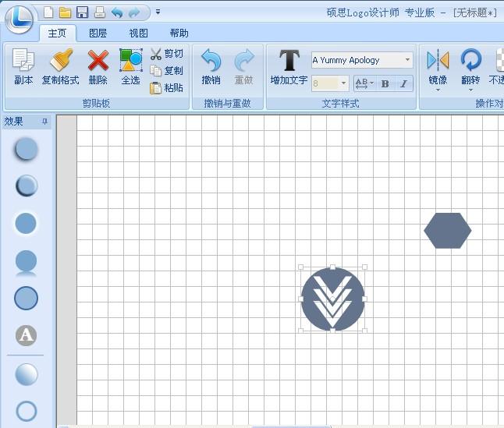Click the 剪切 cut button
The height and width of the screenshot is (428, 504).
click(167, 54)
